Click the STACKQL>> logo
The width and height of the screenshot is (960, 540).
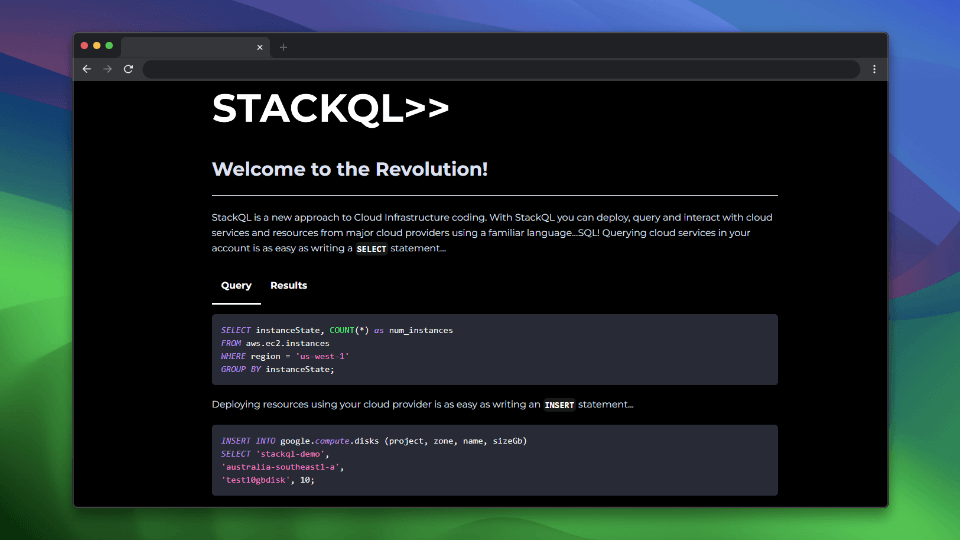[x=331, y=108]
